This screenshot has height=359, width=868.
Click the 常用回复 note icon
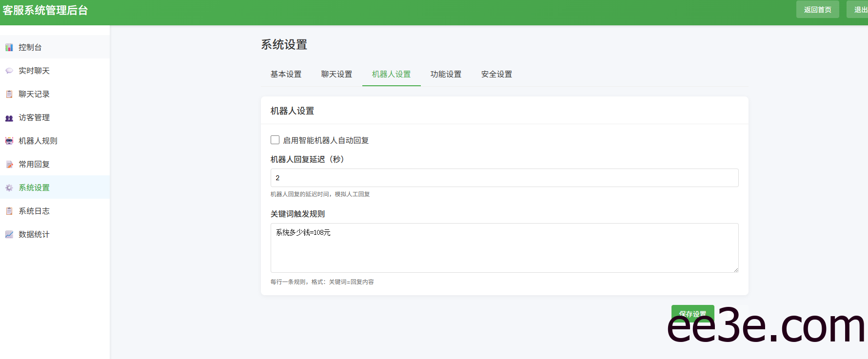pyautogui.click(x=9, y=165)
